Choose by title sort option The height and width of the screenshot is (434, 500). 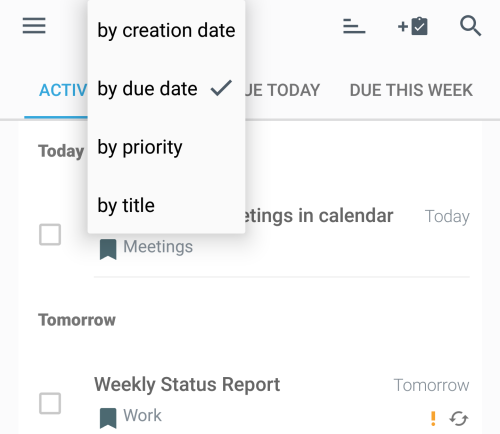(x=166, y=205)
